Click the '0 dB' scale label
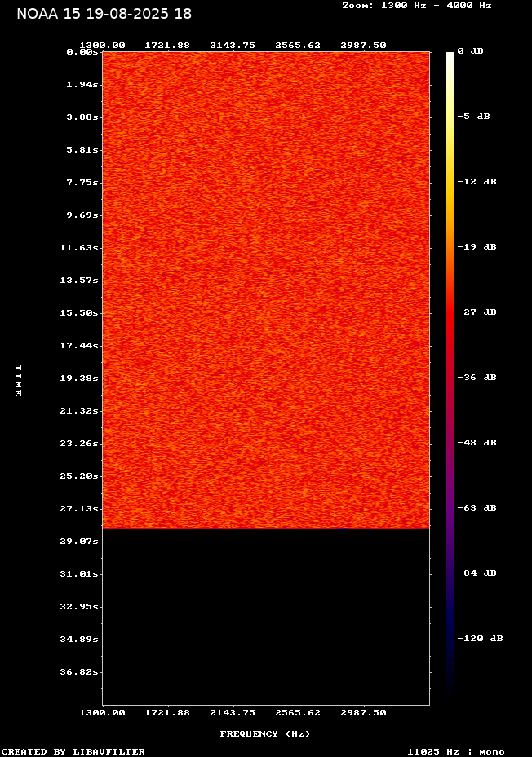 tap(470, 51)
